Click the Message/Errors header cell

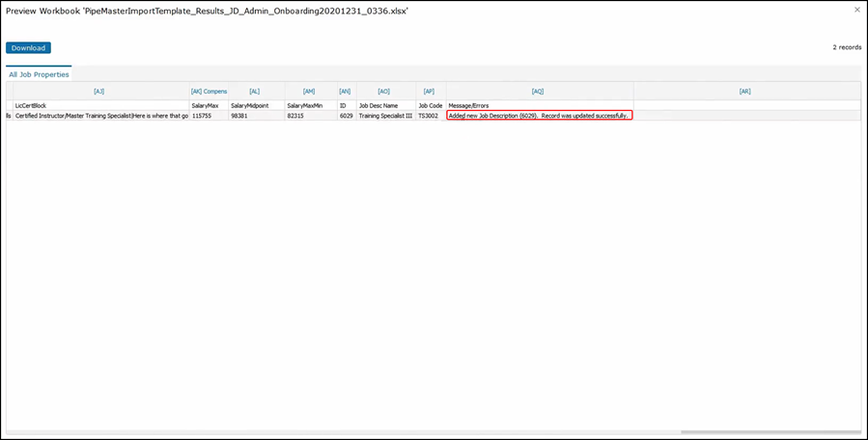coord(469,105)
